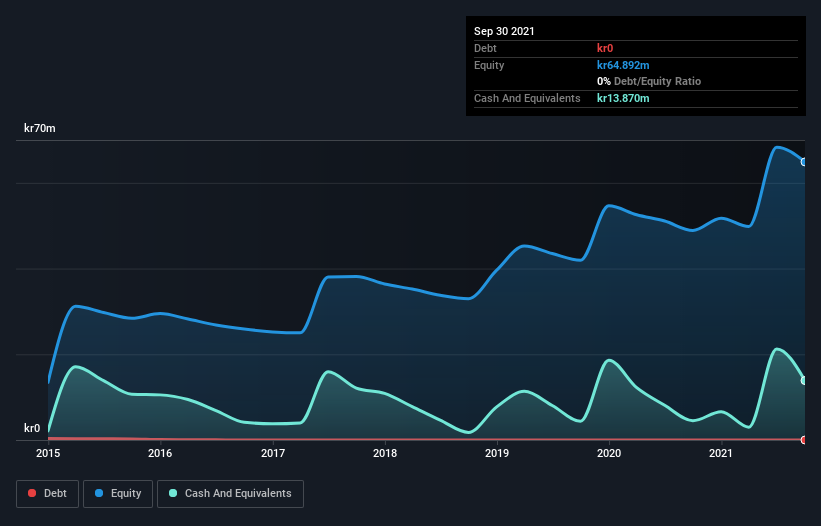Viewport: 821px width, 526px height.
Task: Toggle the Debt legend button
Action: 47,494
